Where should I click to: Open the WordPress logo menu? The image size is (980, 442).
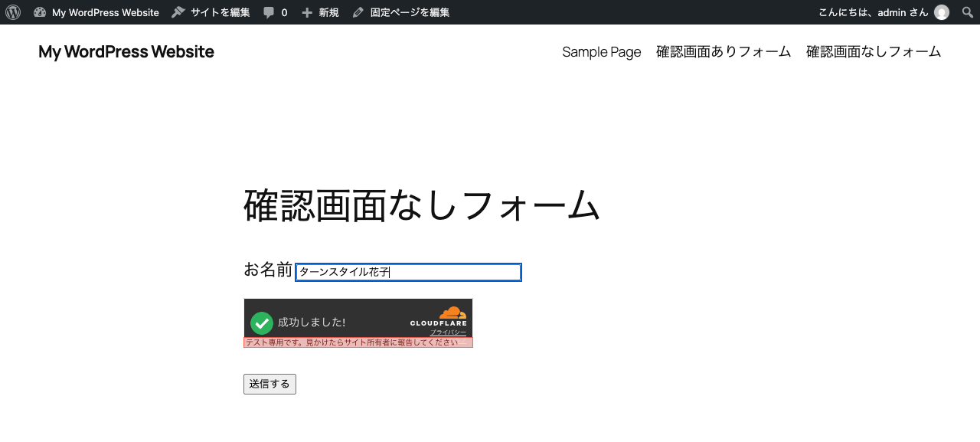click(13, 12)
